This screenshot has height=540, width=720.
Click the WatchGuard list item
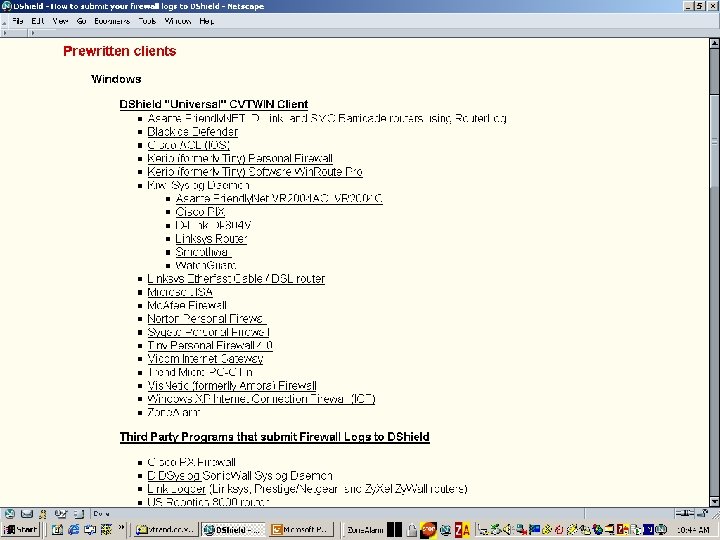click(x=206, y=265)
